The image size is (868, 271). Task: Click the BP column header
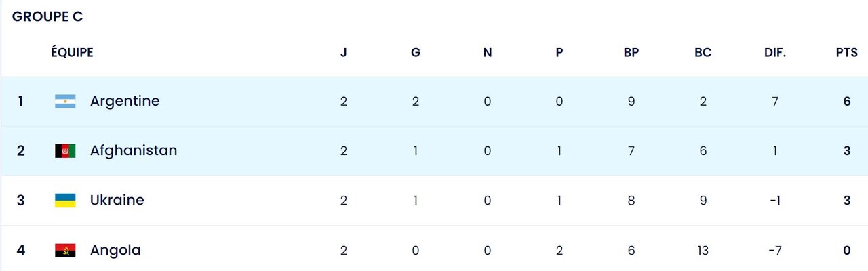coord(631,53)
